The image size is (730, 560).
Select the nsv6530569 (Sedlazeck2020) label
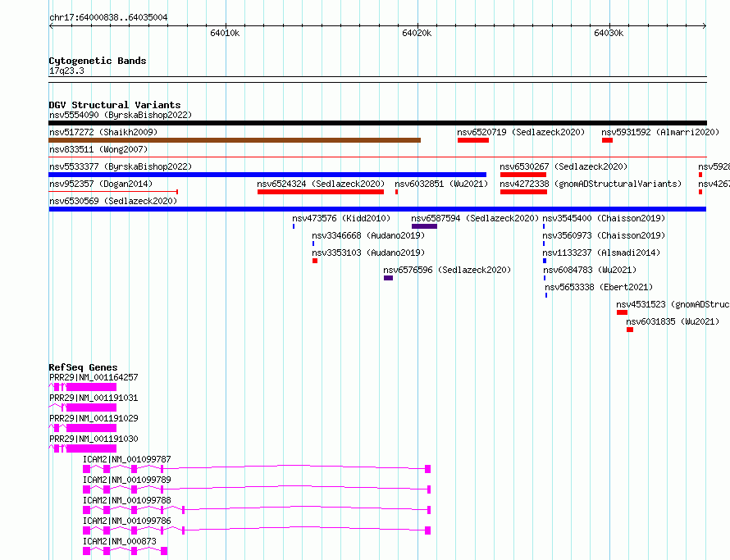tap(113, 201)
